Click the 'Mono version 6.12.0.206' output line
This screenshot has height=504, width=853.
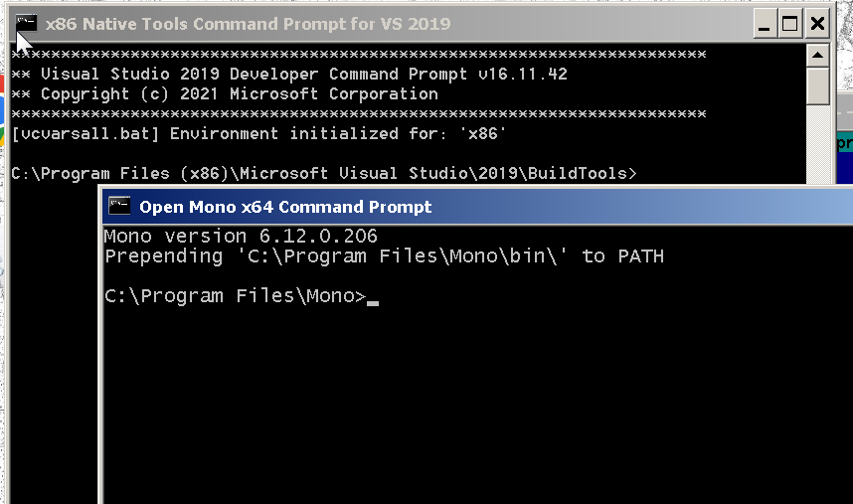241,237
